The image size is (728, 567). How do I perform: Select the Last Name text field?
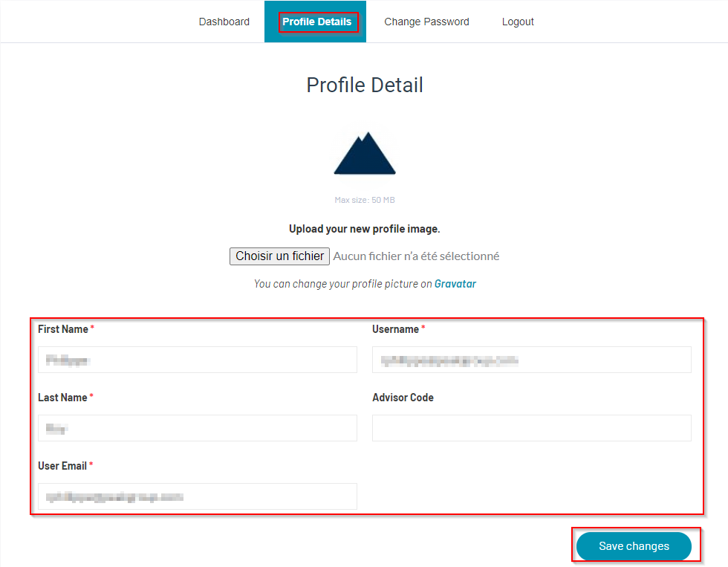[x=197, y=428]
